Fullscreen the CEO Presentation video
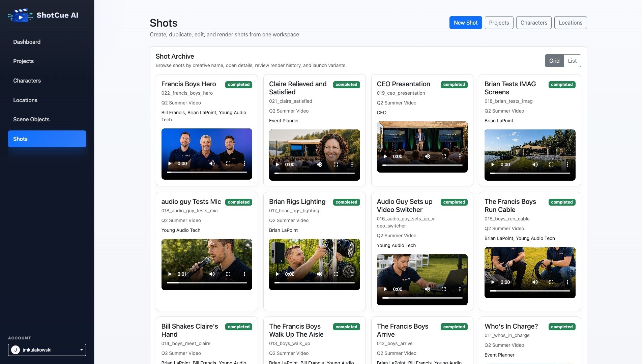The image size is (642, 364). click(x=444, y=156)
